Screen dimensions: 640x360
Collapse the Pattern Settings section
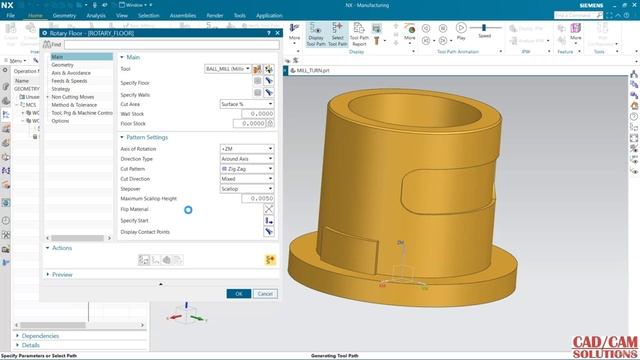pyautogui.click(x=122, y=137)
